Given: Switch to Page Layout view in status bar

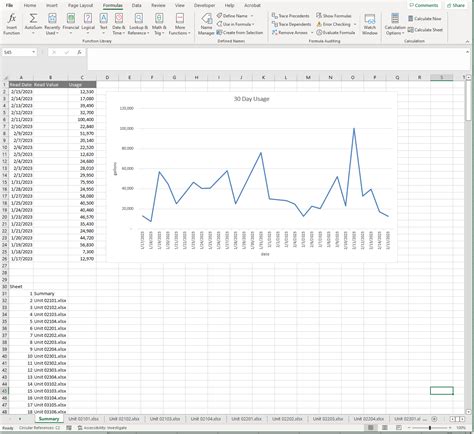Looking at the screenshot, I should 385,428.
